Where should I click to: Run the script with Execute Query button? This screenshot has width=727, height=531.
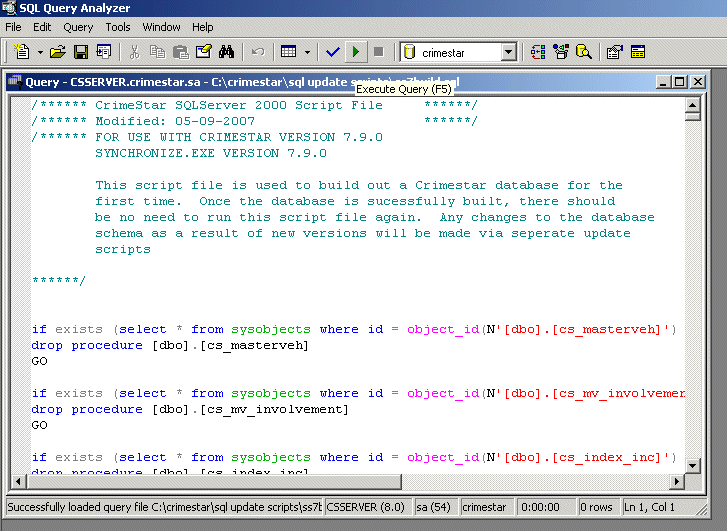(x=356, y=52)
